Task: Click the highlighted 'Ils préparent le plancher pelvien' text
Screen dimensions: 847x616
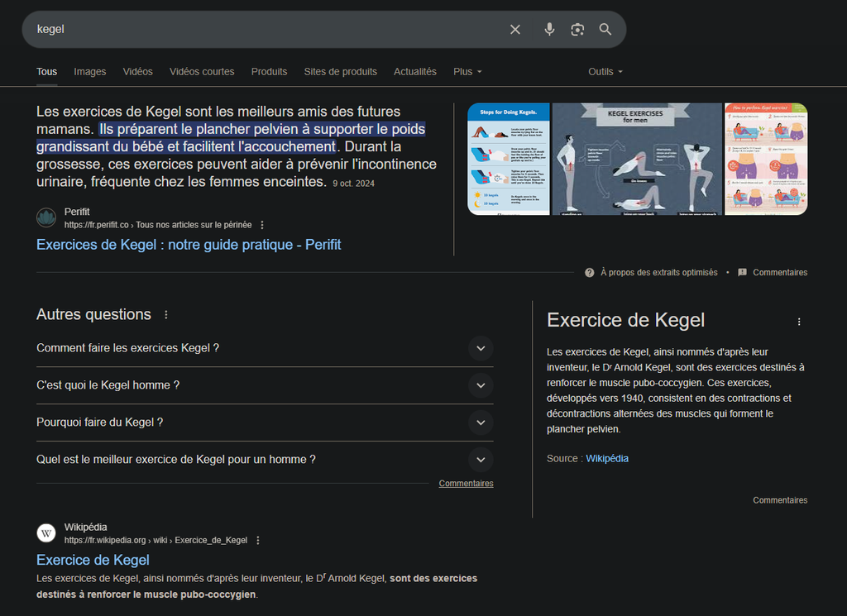Action: coord(231,137)
